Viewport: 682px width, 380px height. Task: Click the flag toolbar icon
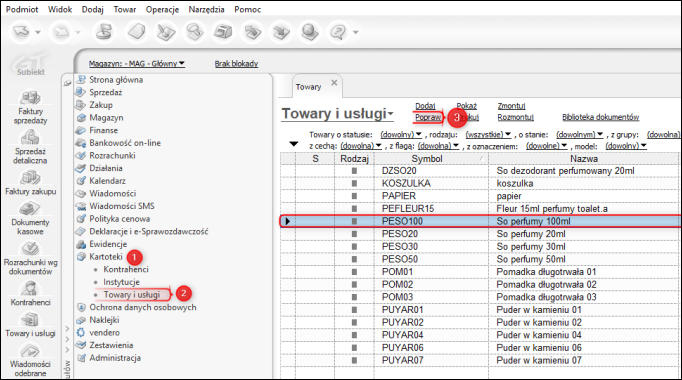click(x=104, y=32)
